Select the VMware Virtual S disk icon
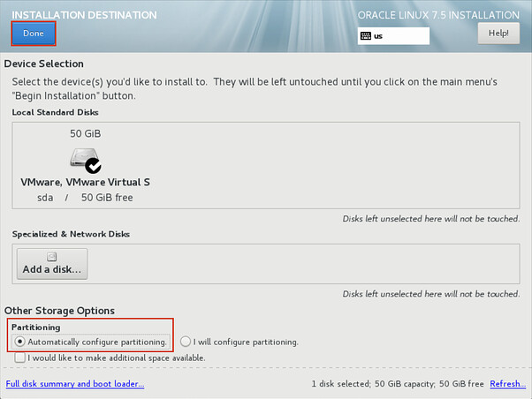This screenshot has height=399, width=532. pyautogui.click(x=85, y=159)
